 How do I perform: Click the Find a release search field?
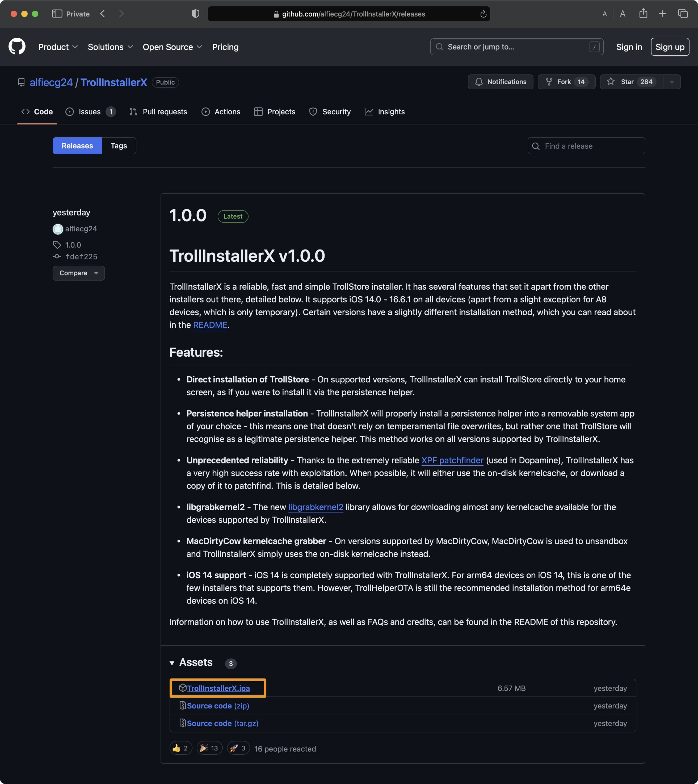tap(586, 146)
